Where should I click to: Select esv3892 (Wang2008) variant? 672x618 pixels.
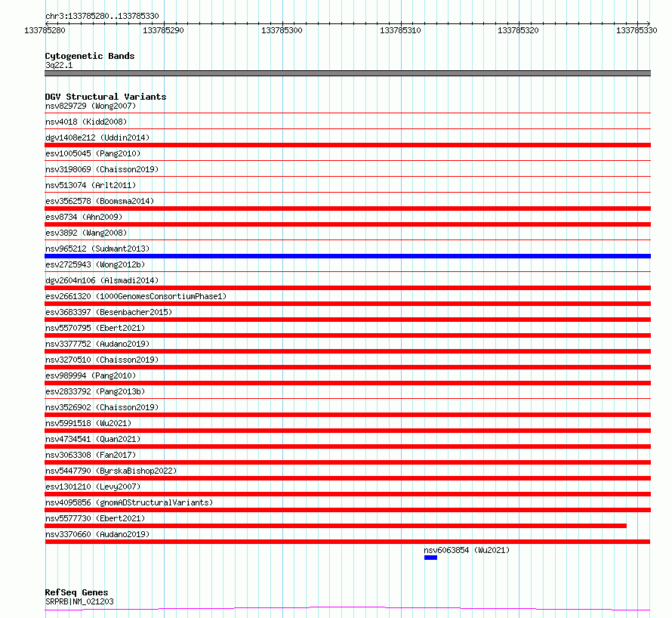tap(86, 233)
